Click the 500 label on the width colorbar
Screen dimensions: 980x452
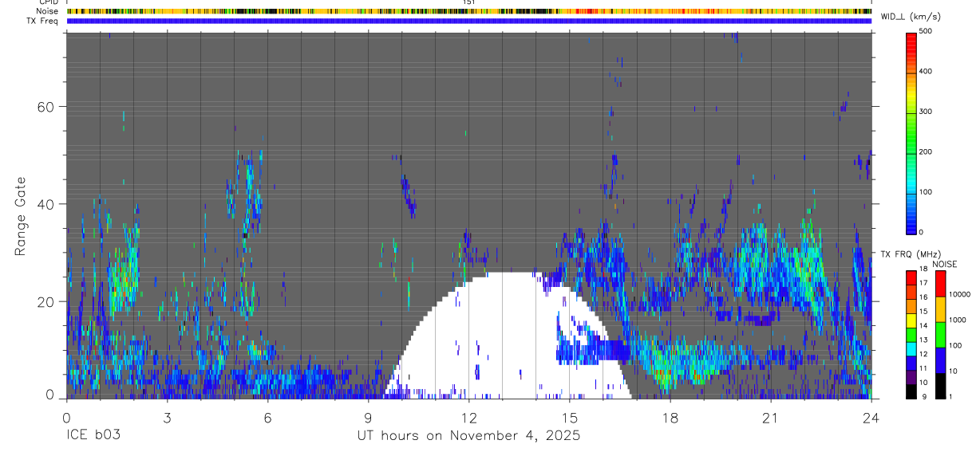point(926,31)
